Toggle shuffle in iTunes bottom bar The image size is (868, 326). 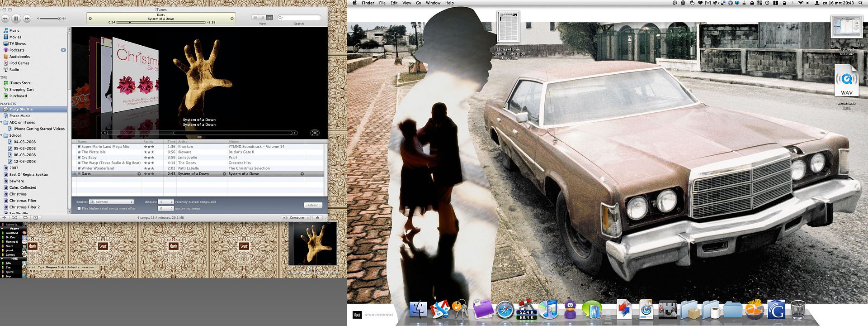click(x=14, y=218)
